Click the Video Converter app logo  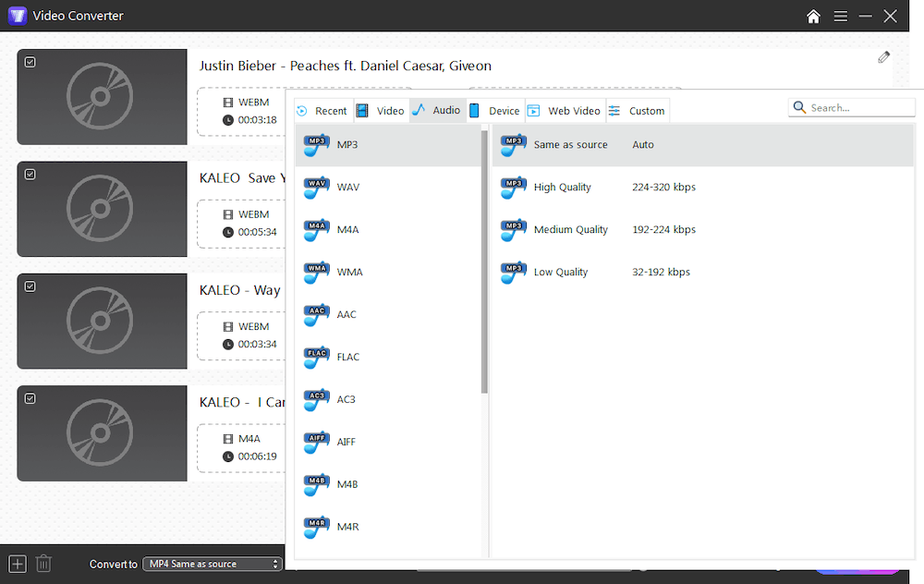tap(17, 16)
